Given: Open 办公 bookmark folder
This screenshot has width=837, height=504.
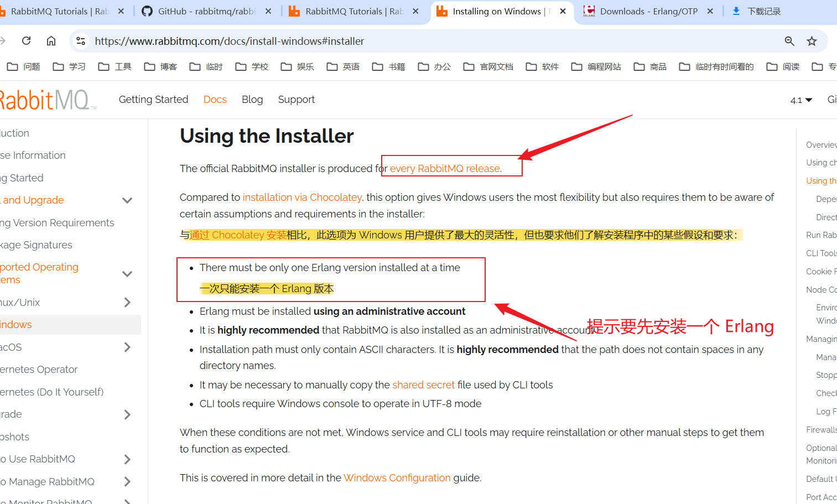Looking at the screenshot, I should [434, 66].
